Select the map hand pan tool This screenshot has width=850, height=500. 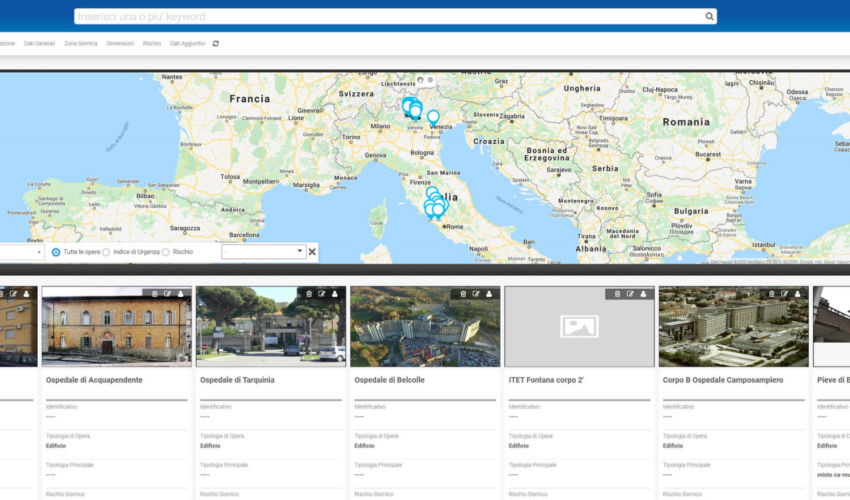click(x=420, y=80)
